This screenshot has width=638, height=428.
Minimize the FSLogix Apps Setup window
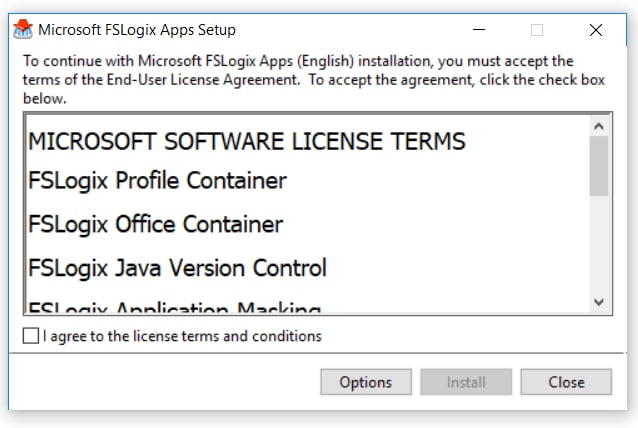482,30
